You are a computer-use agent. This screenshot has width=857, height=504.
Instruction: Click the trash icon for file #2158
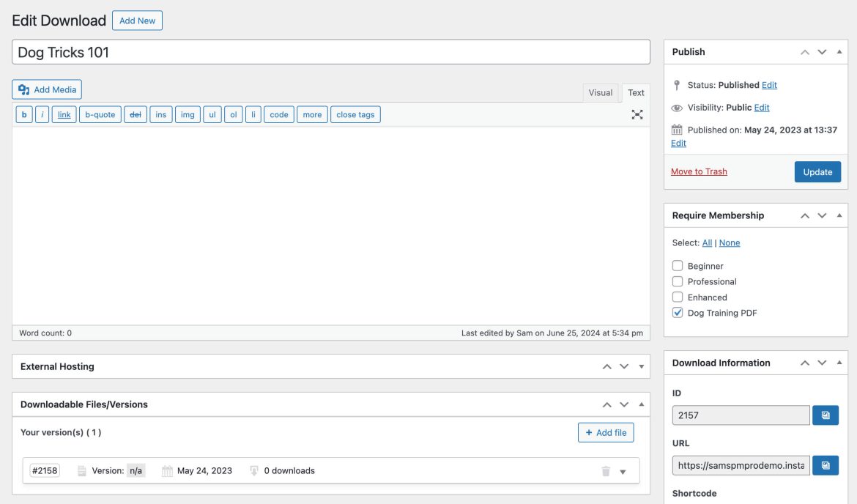click(606, 471)
